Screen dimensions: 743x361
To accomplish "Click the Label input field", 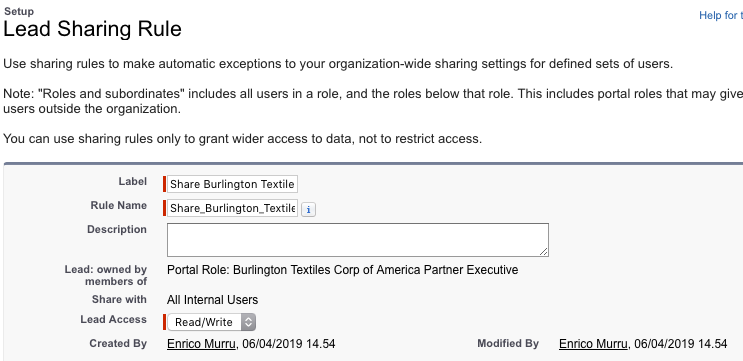I will 232,184.
